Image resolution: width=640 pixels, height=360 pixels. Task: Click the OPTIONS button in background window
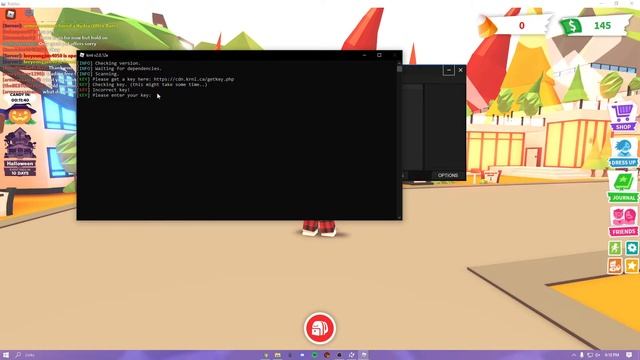pos(448,175)
